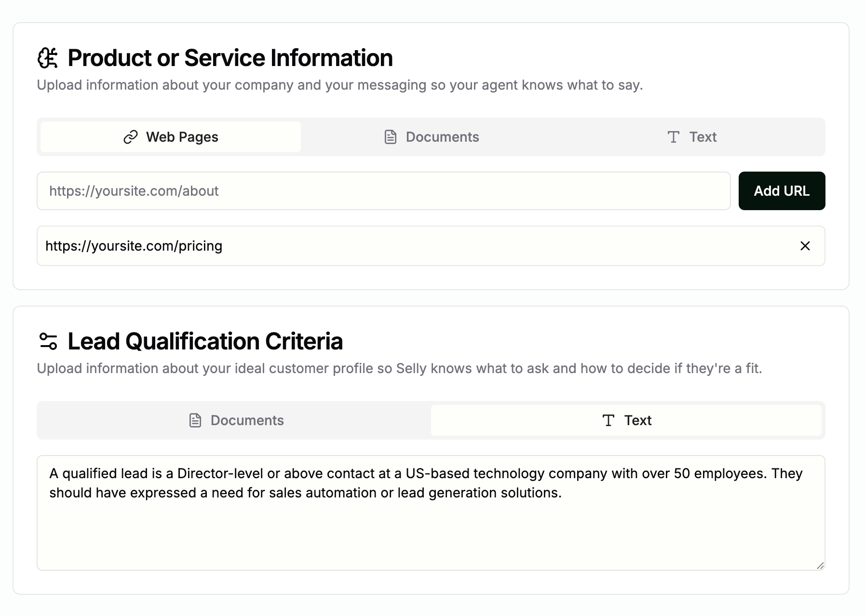Click the file icon in Lead Qualification's Documents tab
The image size is (865, 616).
click(x=195, y=420)
